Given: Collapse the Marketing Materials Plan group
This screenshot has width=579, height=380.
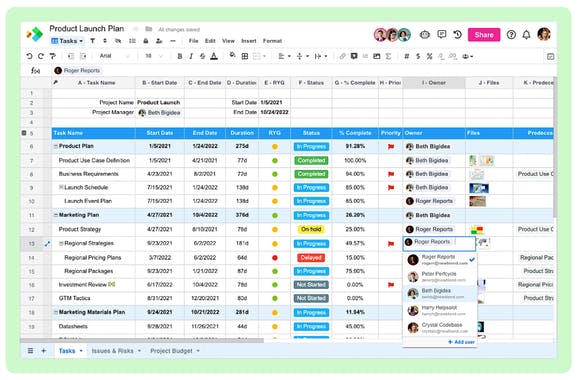Looking at the screenshot, I should [56, 312].
